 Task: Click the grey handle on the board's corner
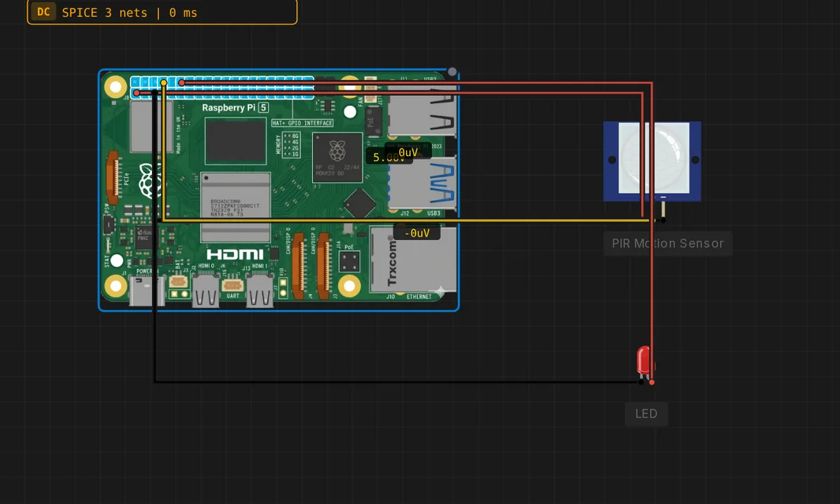tap(452, 72)
